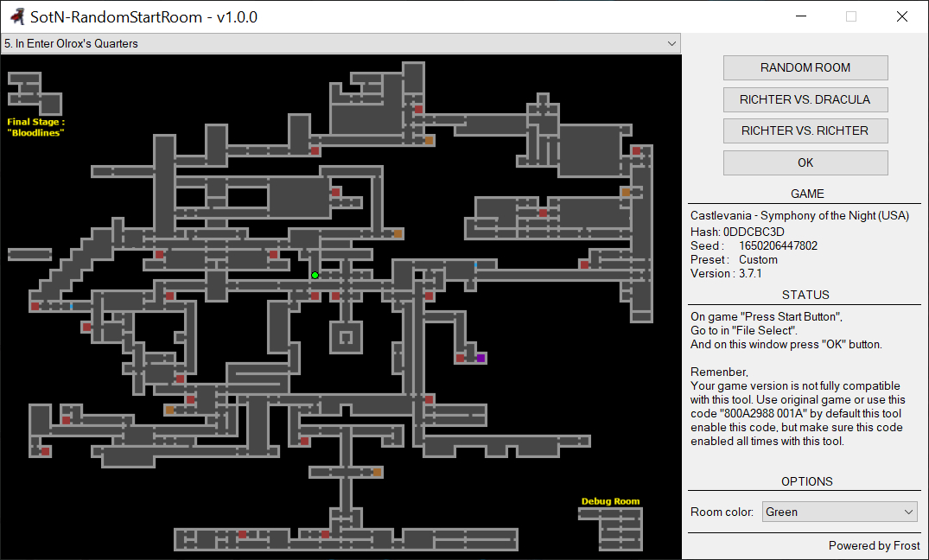Close the SotN-RandomStartRoom window
Image resolution: width=929 pixels, height=560 pixels.
coord(901,16)
